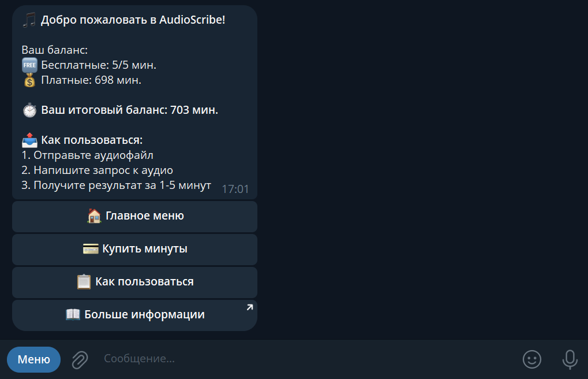Click the Сообщение message input field
Image resolution: width=588 pixels, height=379 pixels.
click(x=231, y=359)
